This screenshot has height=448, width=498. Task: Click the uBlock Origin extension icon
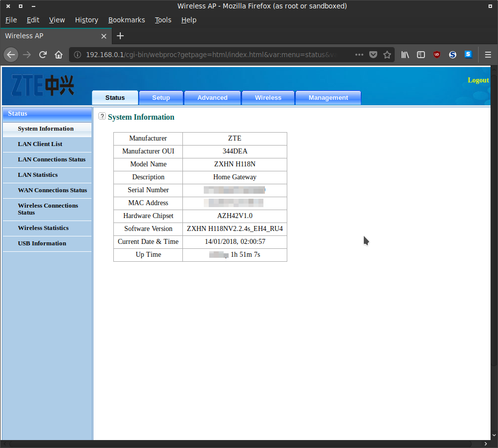click(437, 55)
